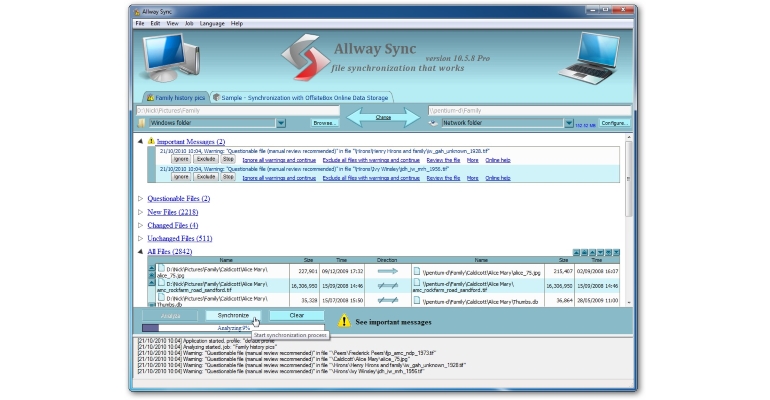770x400 pixels.
Task: Expand the Changed Files (4) section
Action: tap(140, 225)
